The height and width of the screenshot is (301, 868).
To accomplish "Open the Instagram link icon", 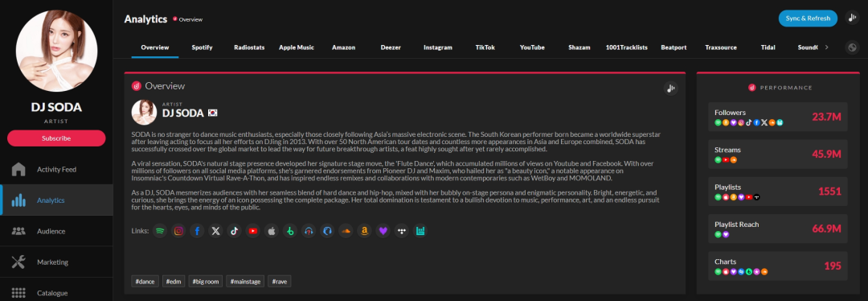I will tap(178, 231).
